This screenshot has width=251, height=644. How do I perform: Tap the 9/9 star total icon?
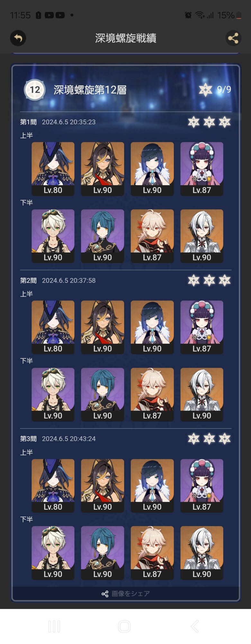click(x=205, y=90)
